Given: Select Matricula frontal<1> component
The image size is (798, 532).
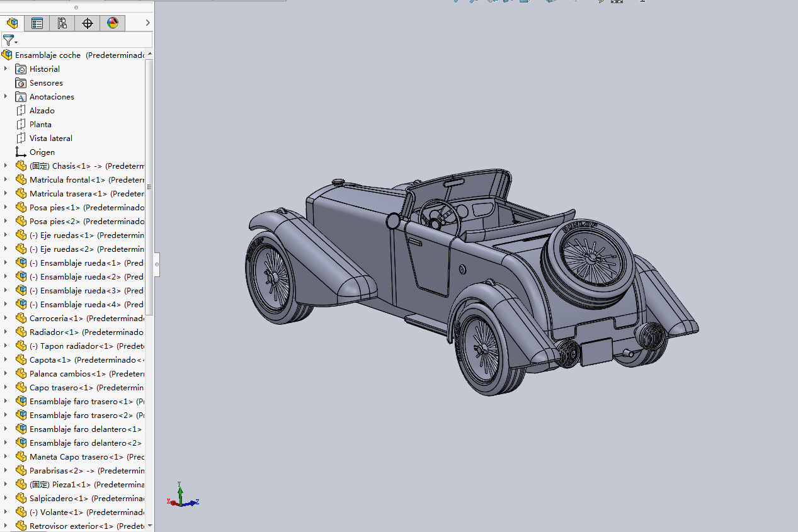Looking at the screenshot, I should (67, 180).
